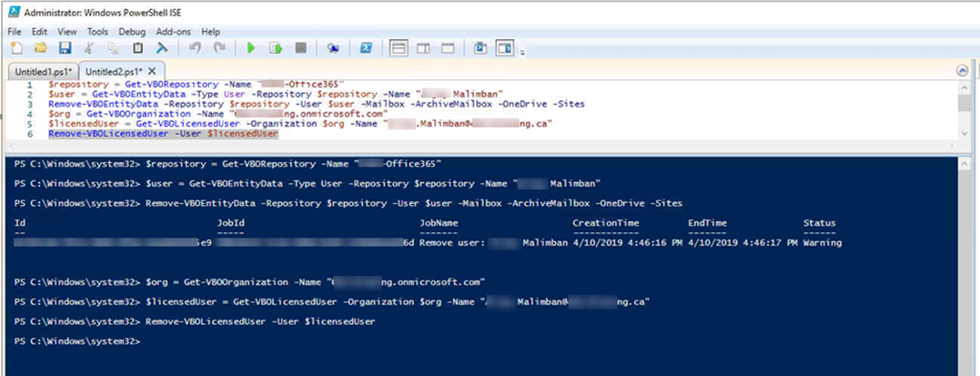Collapse the script pane with the round arrow
This screenshot has height=376, width=980.
[x=962, y=71]
